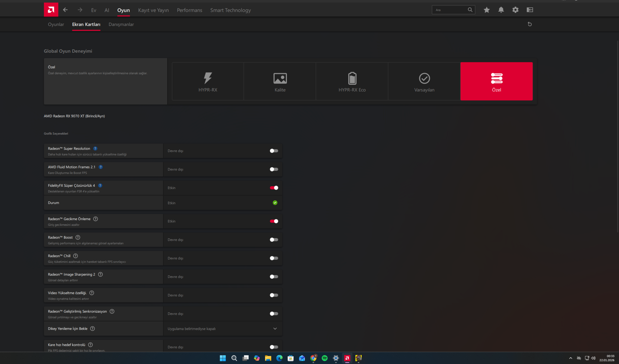Open Microsoft Edge from the taskbar
The image size is (619, 364).
279,358
